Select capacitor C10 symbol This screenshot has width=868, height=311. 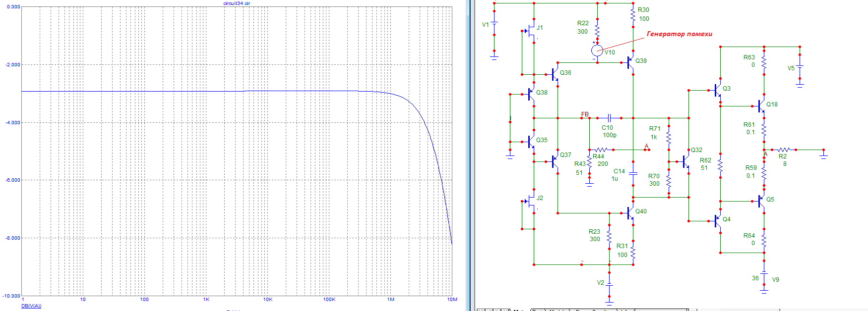click(610, 118)
